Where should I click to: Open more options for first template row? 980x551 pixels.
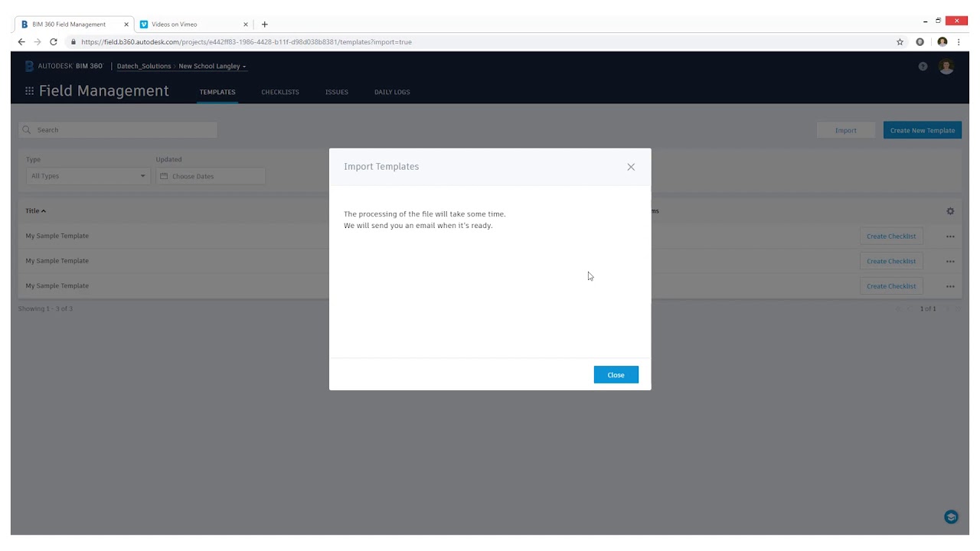tap(950, 236)
